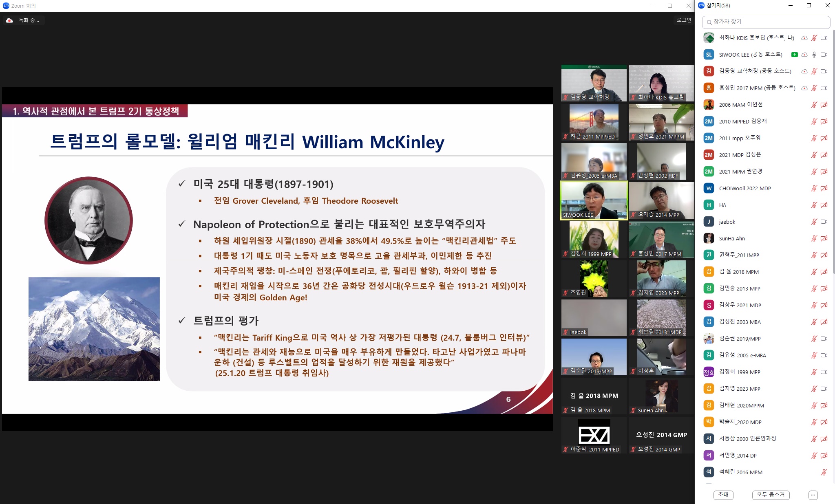Click SIWOOK LEE's active microphone icon
Image resolution: width=835 pixels, height=504 pixels.
814,55
